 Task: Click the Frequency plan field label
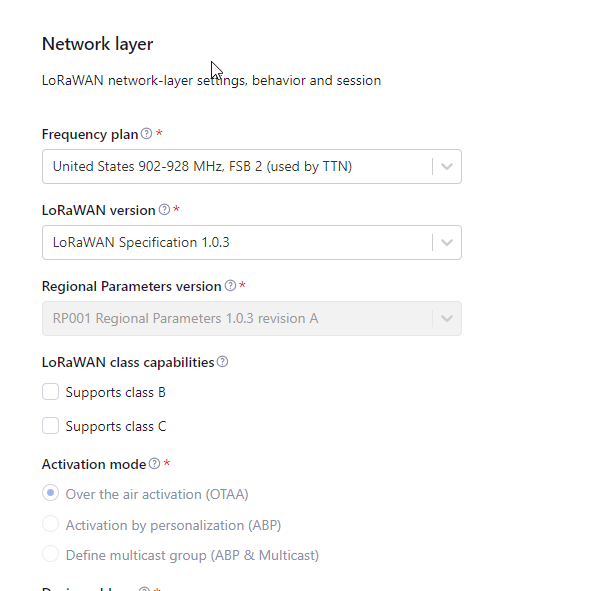[x=90, y=134]
